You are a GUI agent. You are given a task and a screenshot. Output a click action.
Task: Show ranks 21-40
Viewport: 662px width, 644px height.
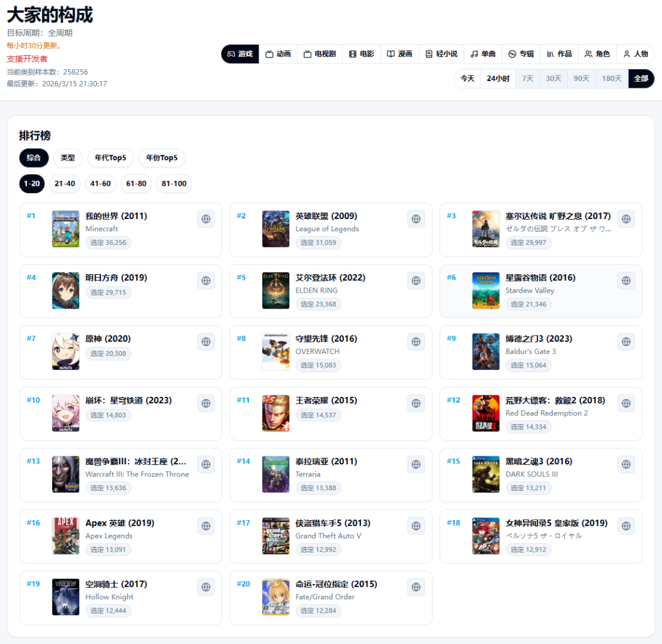64,183
